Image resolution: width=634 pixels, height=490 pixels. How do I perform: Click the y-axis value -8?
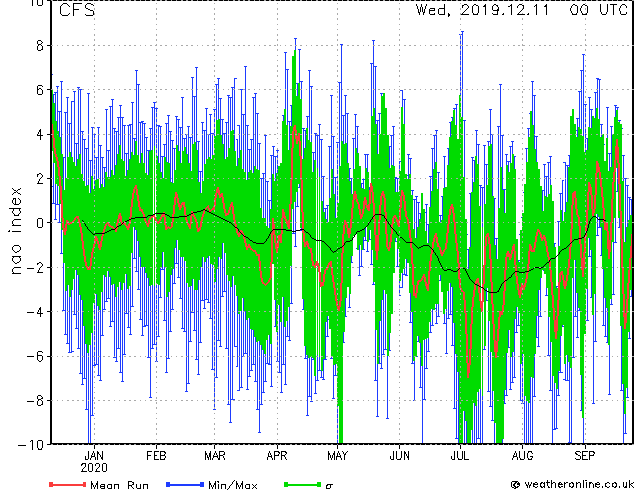coord(35,401)
